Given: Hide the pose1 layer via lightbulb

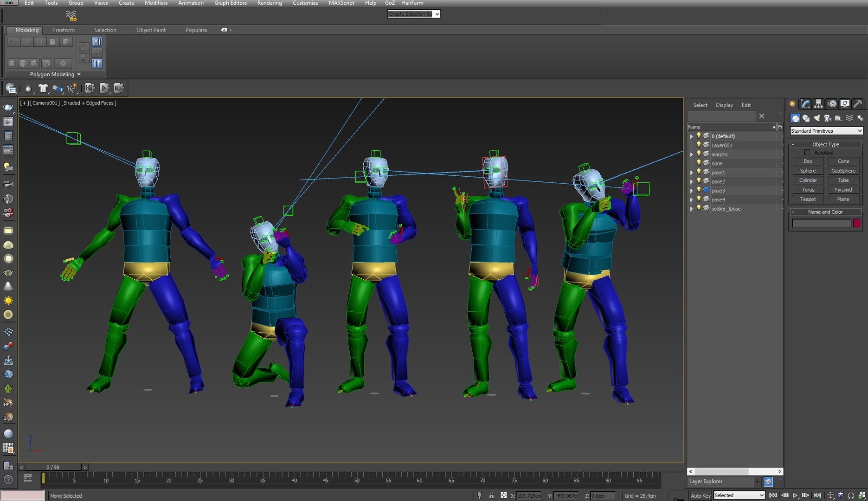Looking at the screenshot, I should pos(699,172).
